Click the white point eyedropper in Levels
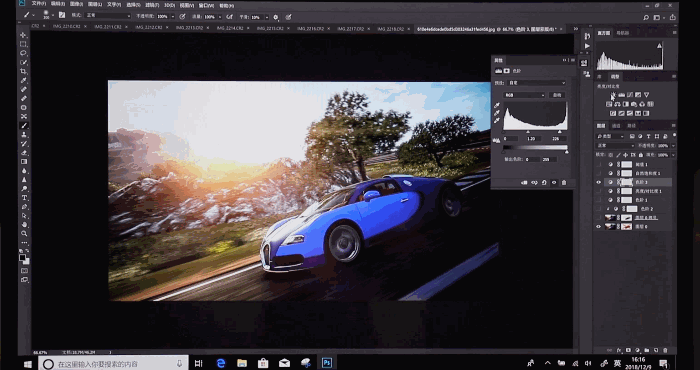 click(x=497, y=121)
